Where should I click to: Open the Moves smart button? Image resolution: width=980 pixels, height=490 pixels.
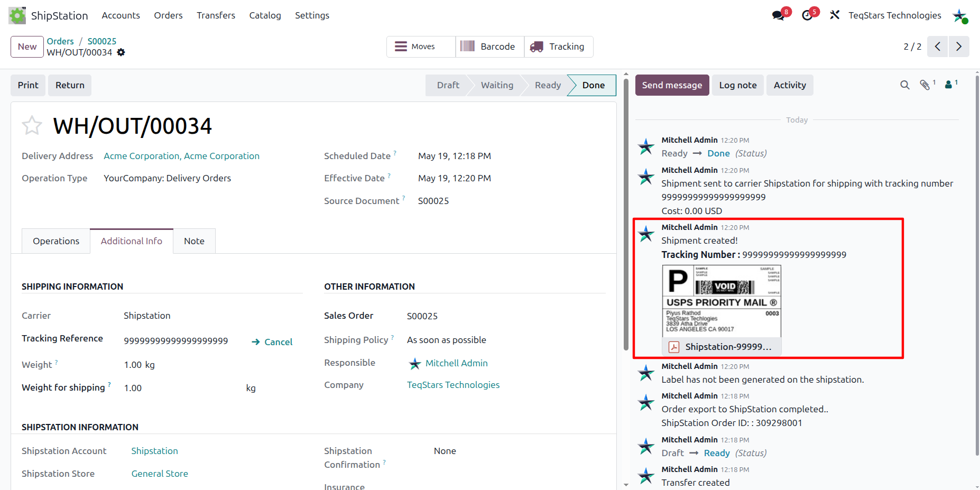[x=421, y=47]
